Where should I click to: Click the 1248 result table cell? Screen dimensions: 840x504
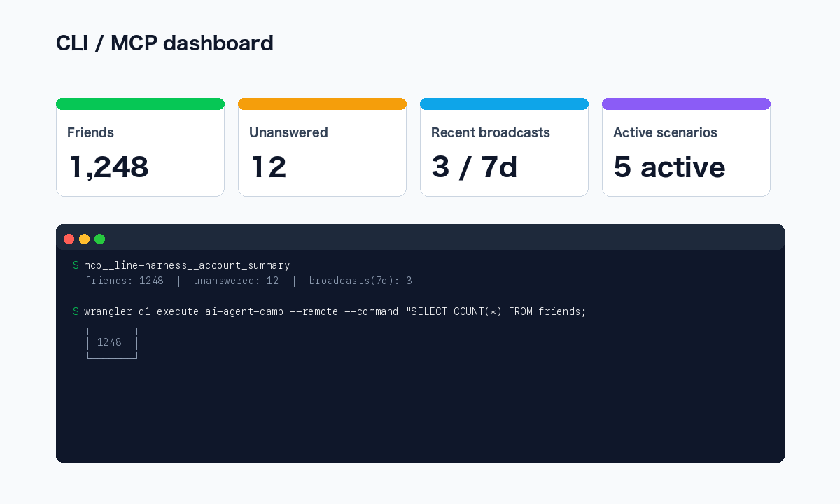tap(112, 342)
